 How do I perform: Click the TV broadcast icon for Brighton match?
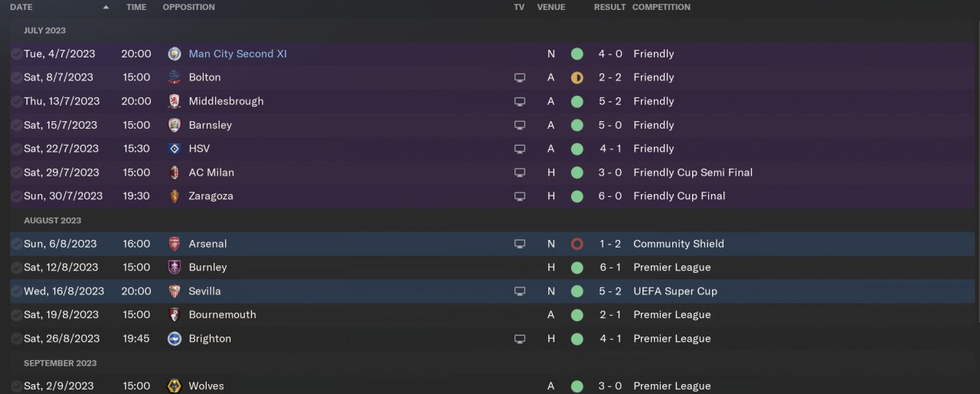[x=520, y=339]
